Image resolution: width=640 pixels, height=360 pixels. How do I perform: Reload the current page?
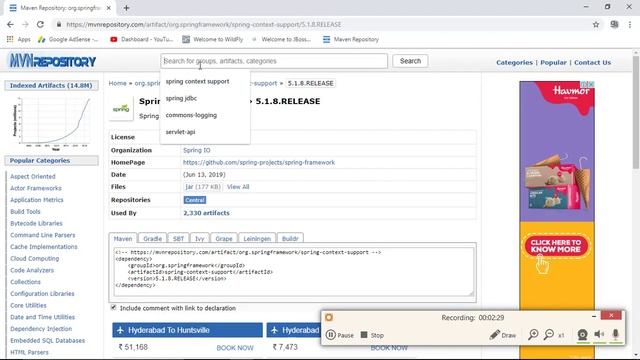pyautogui.click(x=40, y=24)
